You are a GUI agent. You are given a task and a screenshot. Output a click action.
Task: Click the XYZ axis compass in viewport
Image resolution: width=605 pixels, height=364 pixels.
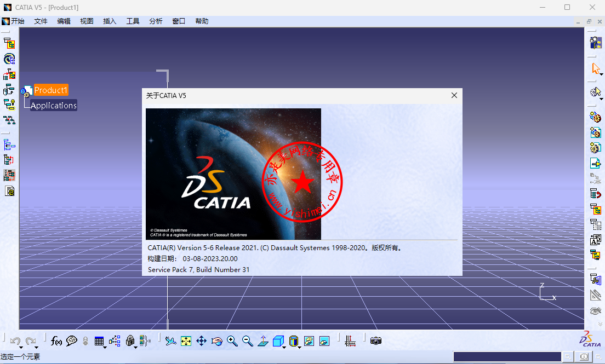(x=547, y=292)
